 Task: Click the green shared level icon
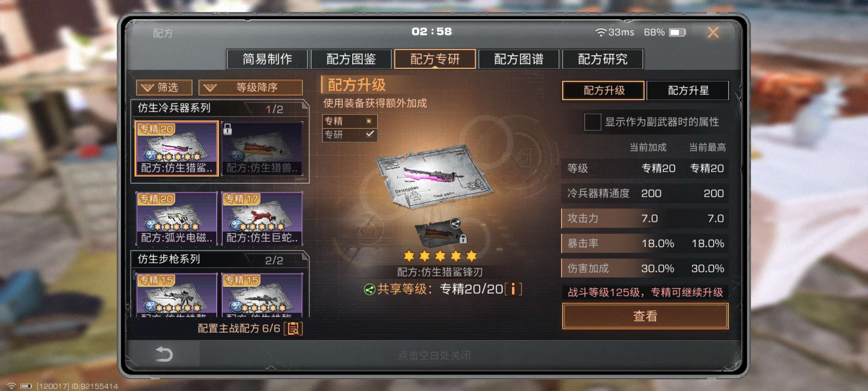click(369, 290)
